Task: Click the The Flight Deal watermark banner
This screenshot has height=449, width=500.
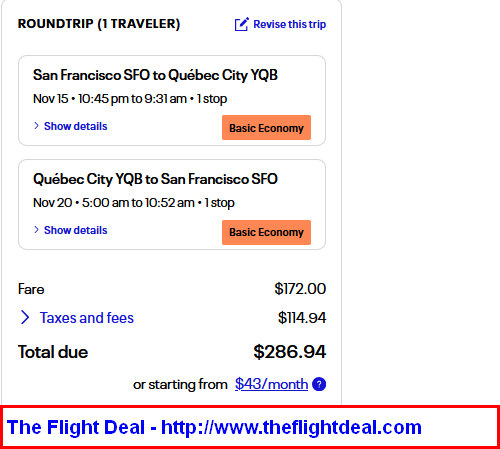Action: pos(250,427)
